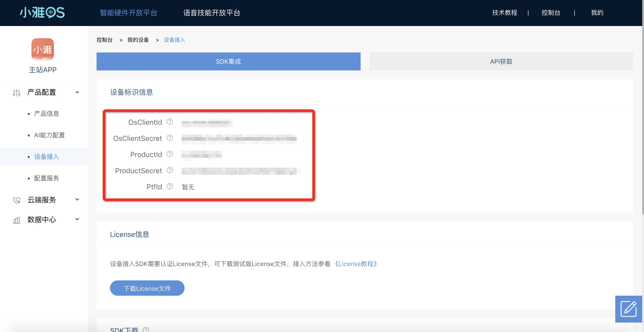Open the feedback edit floating button
644x332 pixels.
click(x=629, y=309)
